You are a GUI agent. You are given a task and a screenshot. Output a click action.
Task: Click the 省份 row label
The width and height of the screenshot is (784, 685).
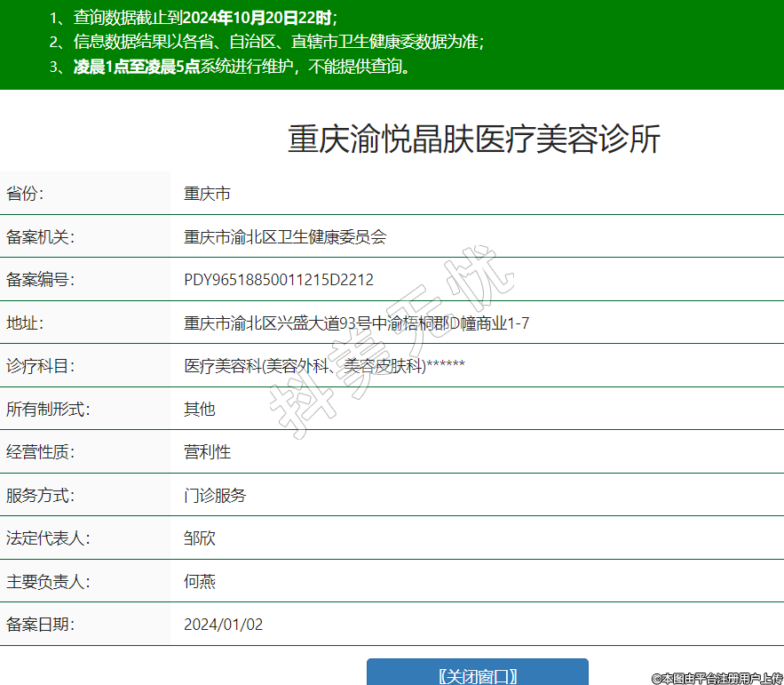coord(25,194)
